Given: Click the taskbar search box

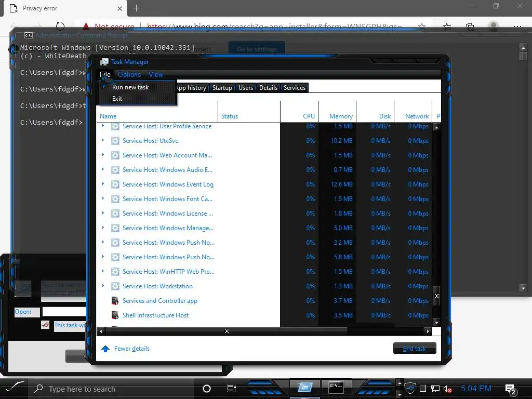Looking at the screenshot, I should 112,389.
